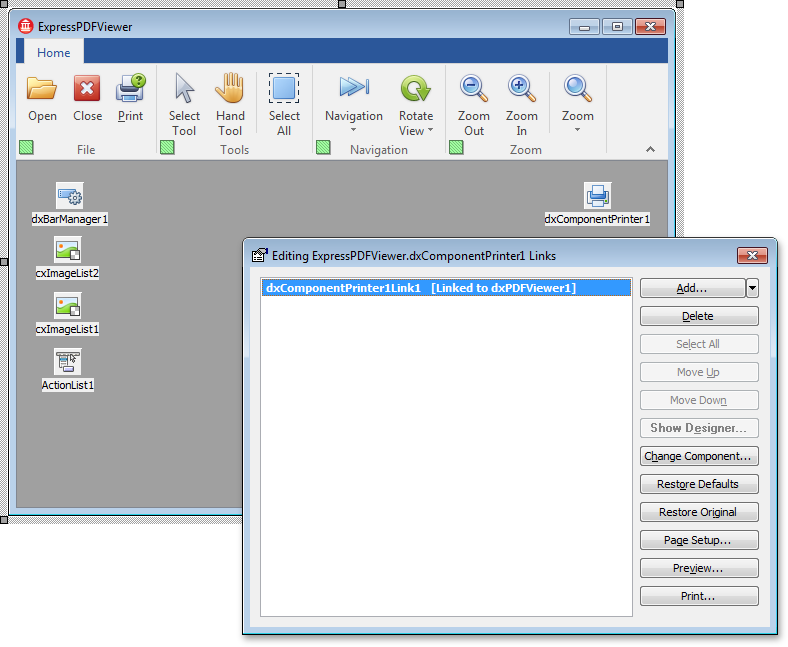
Task: Switch to the Home ribbon tab
Action: pos(54,53)
